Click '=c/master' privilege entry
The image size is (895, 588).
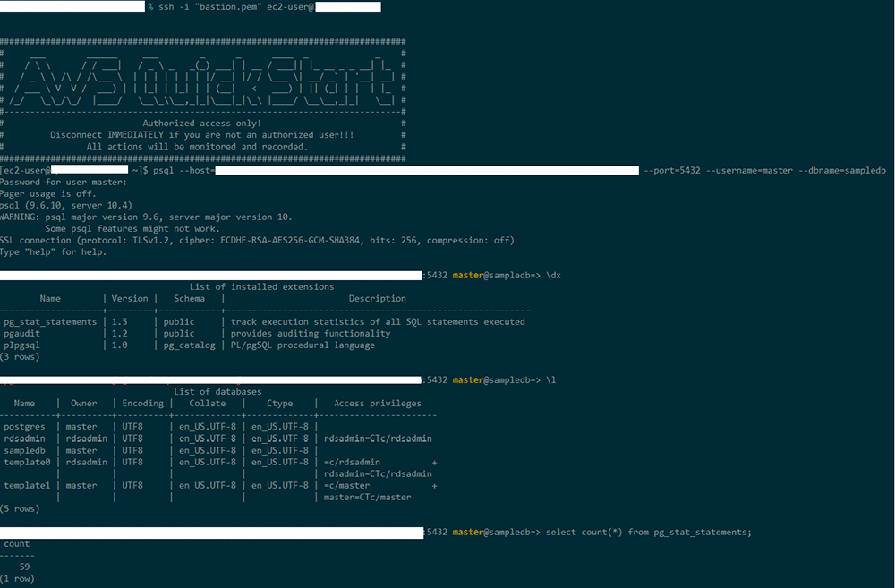[x=346, y=485]
